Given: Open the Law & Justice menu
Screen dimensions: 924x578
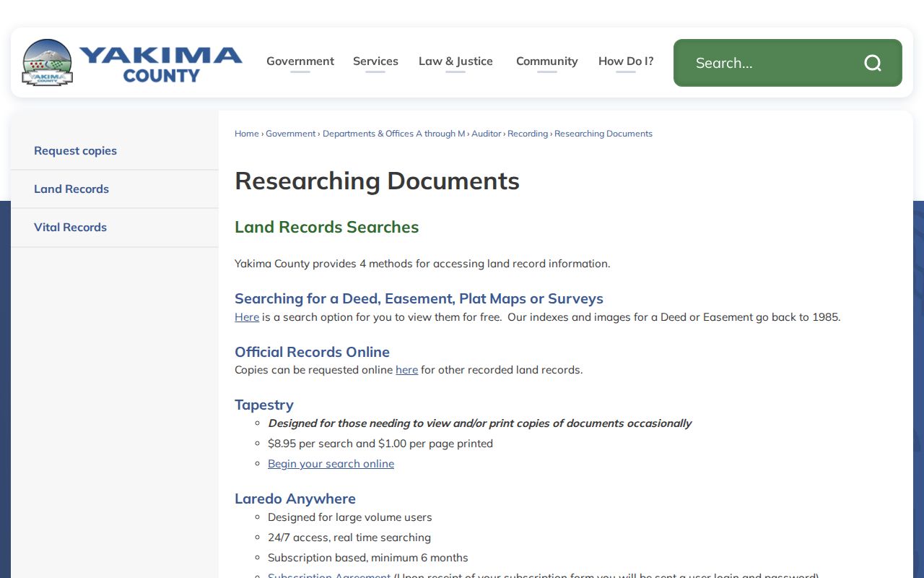Looking at the screenshot, I should [456, 61].
